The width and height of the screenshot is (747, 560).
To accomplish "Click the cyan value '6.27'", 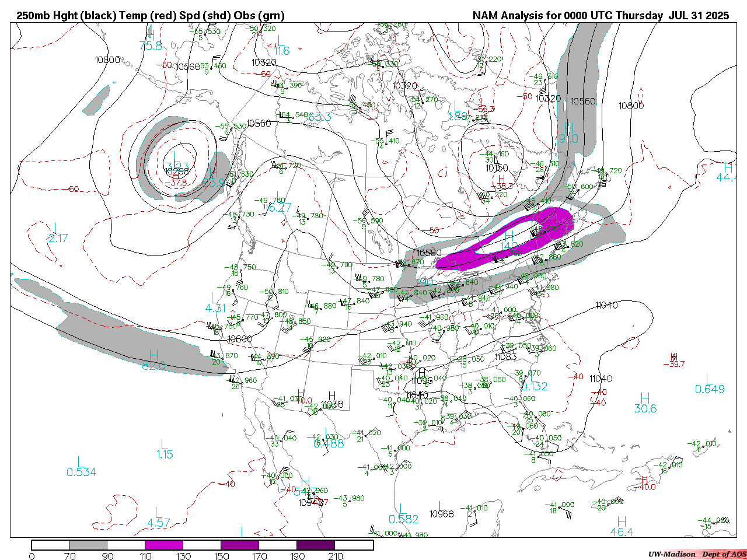I will pos(280,208).
